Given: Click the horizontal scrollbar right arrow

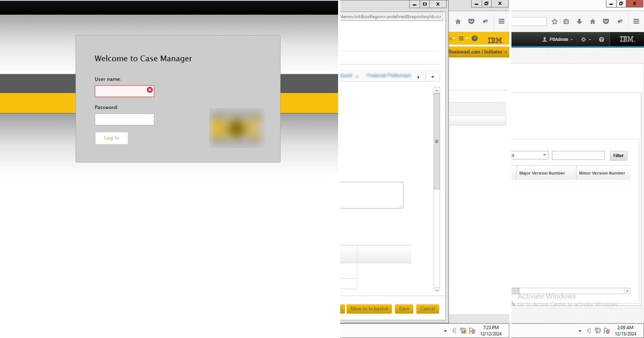Looking at the screenshot, I should pyautogui.click(x=627, y=291).
